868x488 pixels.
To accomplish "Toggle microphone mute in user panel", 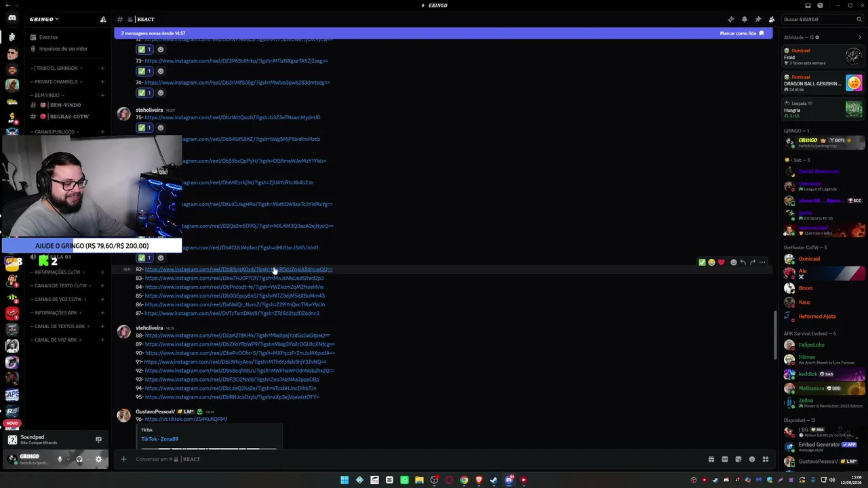I will point(60,459).
